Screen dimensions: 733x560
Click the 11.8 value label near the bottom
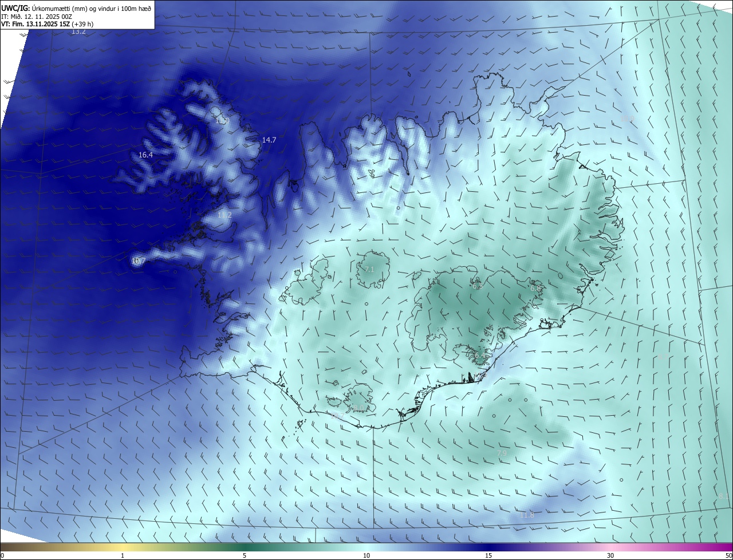pos(526,515)
